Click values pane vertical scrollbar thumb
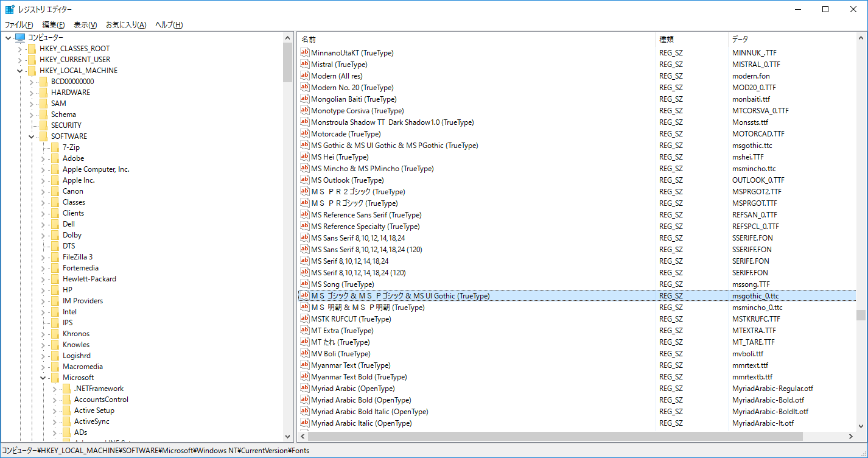The height and width of the screenshot is (458, 868). (861, 315)
